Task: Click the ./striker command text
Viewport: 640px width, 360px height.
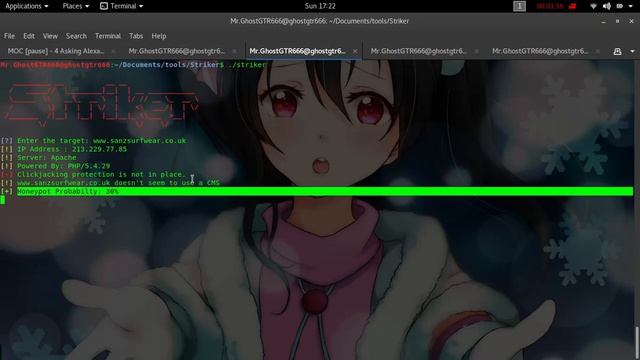Action: (x=247, y=64)
